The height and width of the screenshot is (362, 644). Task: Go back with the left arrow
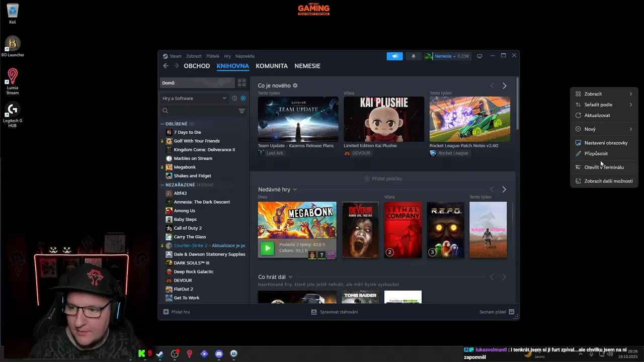166,66
